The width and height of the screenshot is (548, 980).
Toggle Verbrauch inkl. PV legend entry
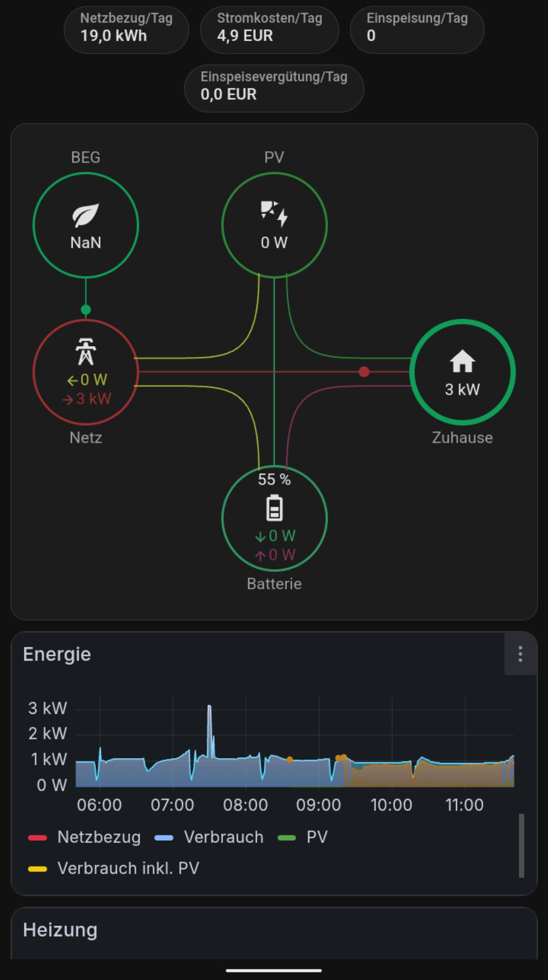[113, 868]
